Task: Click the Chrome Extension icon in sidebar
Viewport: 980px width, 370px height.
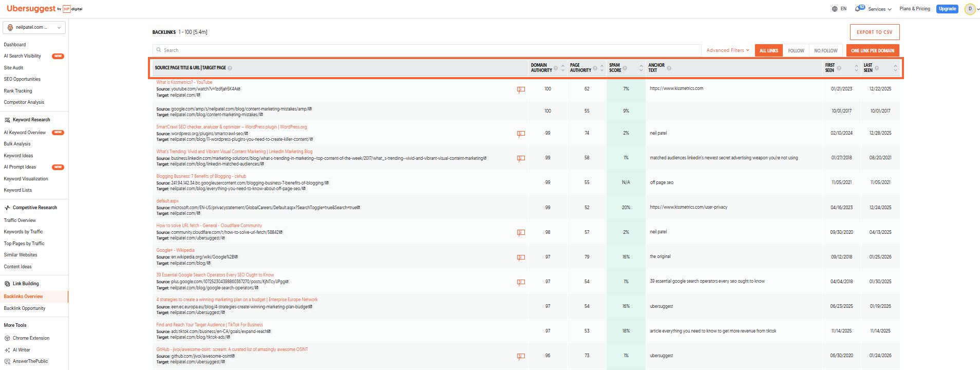Action: tap(7, 338)
